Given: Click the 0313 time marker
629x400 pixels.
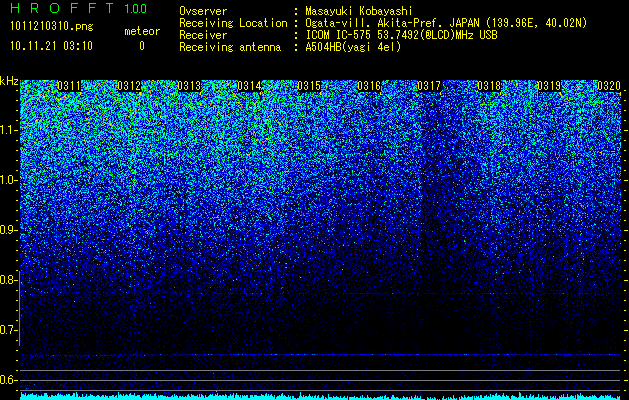Looking at the screenshot, I should pyautogui.click(x=189, y=86).
